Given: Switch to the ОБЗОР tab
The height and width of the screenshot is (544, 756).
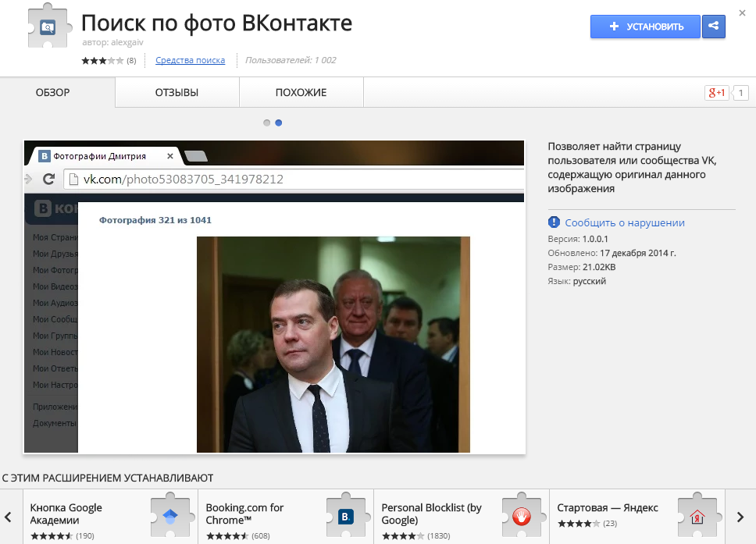Looking at the screenshot, I should [52, 92].
